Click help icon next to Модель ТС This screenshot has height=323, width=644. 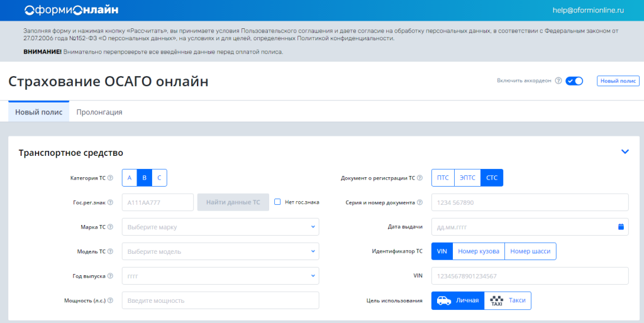(x=110, y=251)
